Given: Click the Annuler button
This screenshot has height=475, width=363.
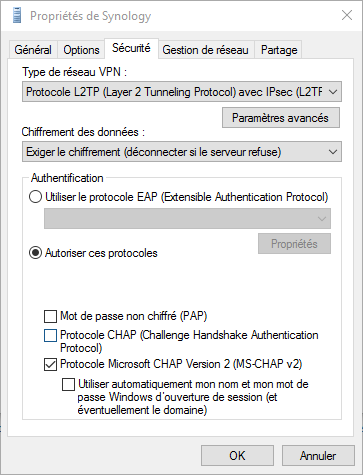Looking at the screenshot, I should [318, 455].
